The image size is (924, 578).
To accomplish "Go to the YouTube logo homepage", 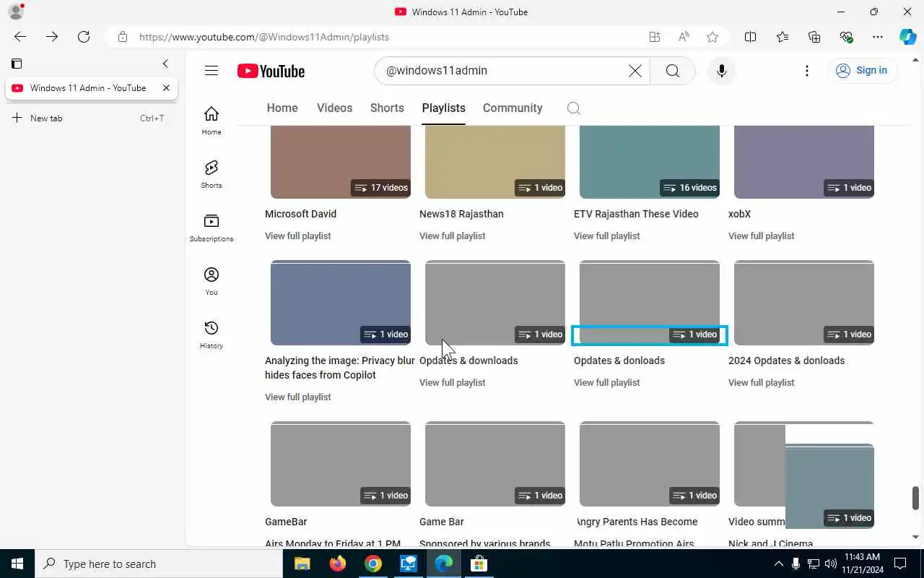I will click(271, 71).
